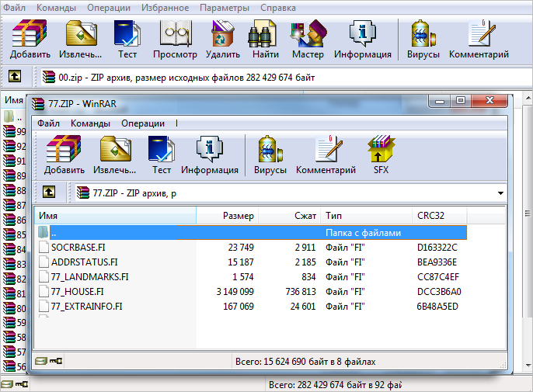This screenshot has width=533, height=392.
Task: Open Операции menu in 77.ZIP window
Action: 143,123
